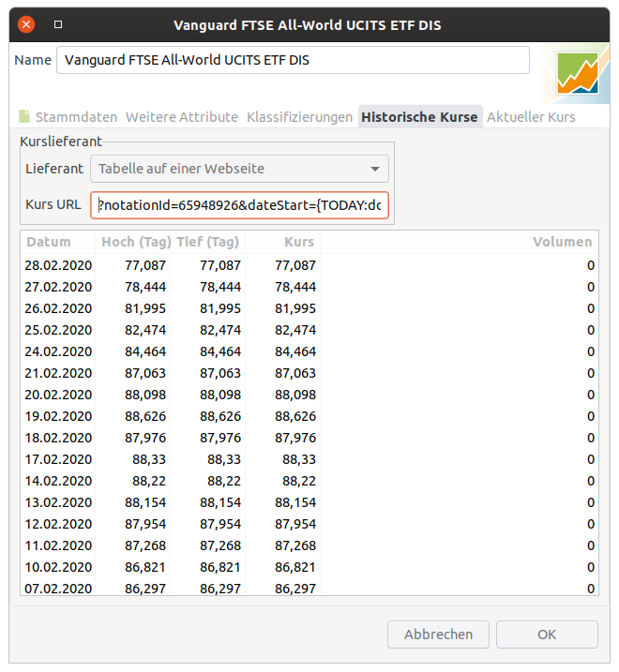Image resolution: width=619 pixels, height=672 pixels.
Task: Click the Kurs value 77,087
Action: (x=295, y=265)
